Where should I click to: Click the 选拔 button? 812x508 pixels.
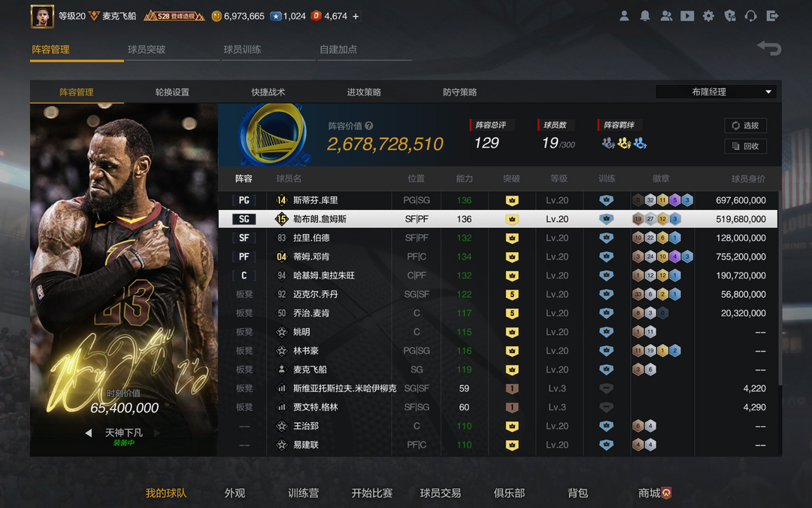point(745,126)
